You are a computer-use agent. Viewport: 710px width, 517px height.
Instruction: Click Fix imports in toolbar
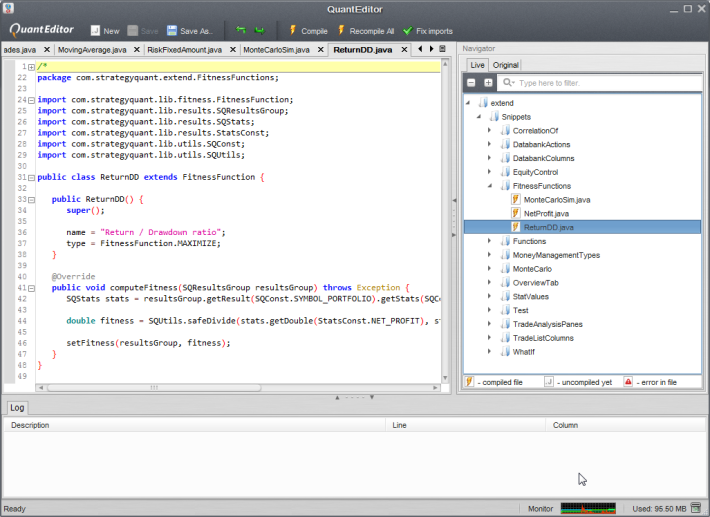[427, 31]
